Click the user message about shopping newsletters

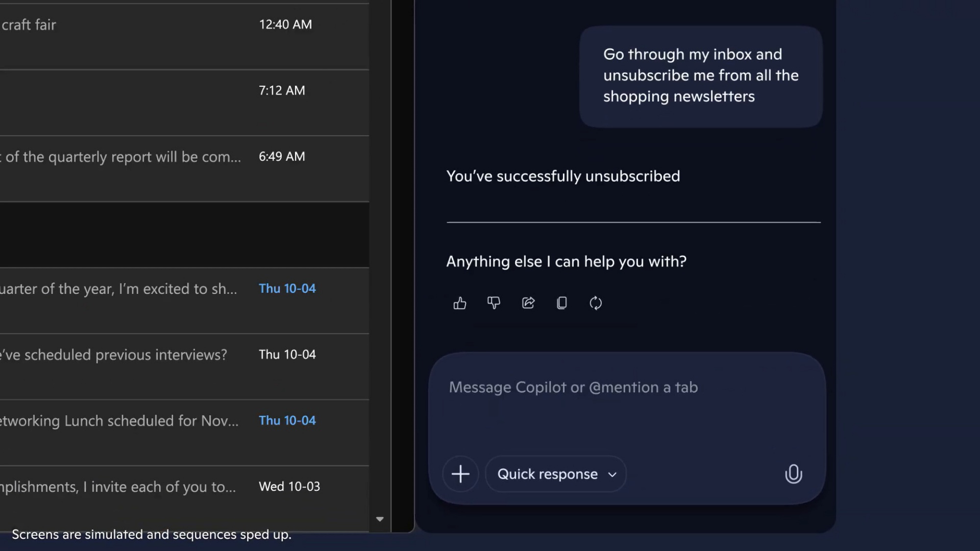point(700,75)
